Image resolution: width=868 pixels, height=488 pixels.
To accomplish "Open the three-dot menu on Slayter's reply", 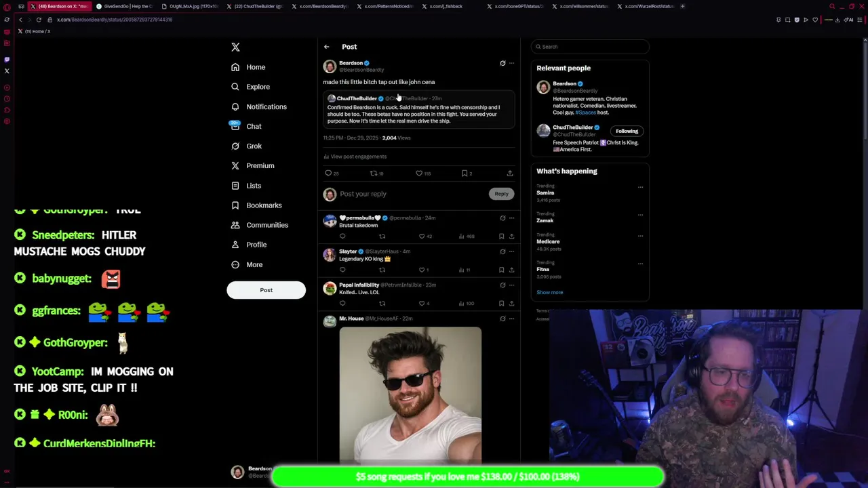I will (511, 251).
